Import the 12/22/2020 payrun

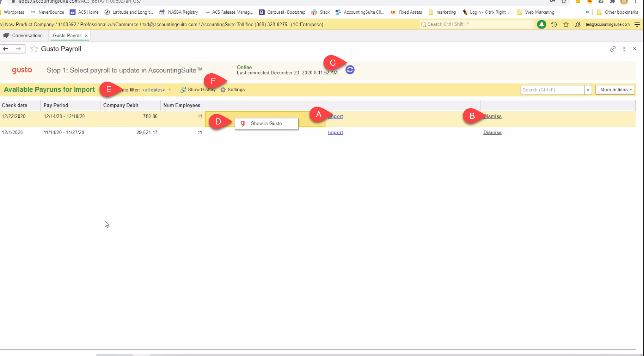(336, 117)
